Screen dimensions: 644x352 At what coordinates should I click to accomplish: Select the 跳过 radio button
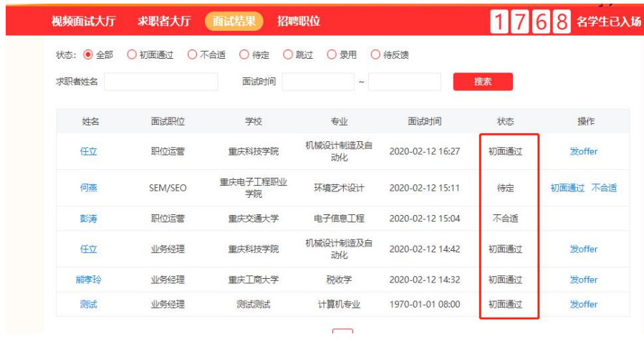click(288, 55)
